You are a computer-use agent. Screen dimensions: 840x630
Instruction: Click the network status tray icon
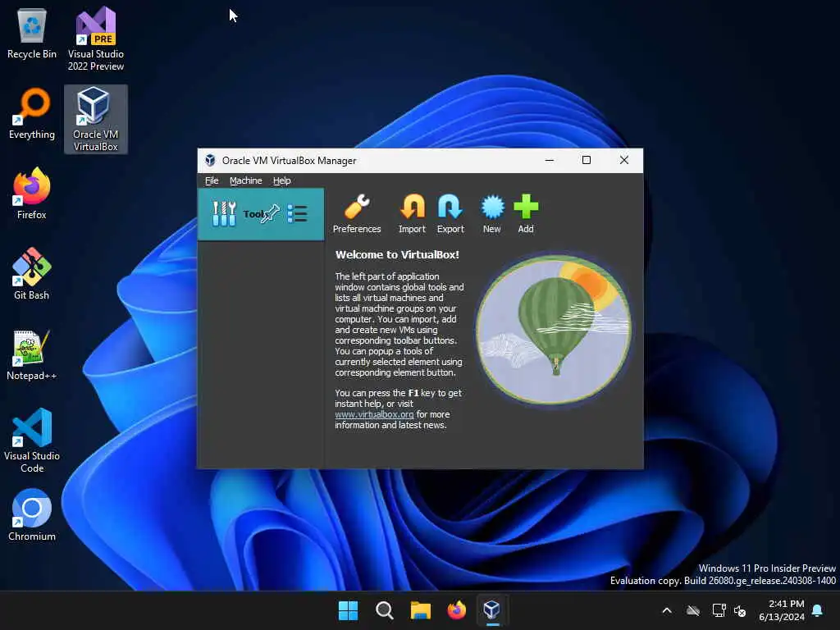(719, 610)
